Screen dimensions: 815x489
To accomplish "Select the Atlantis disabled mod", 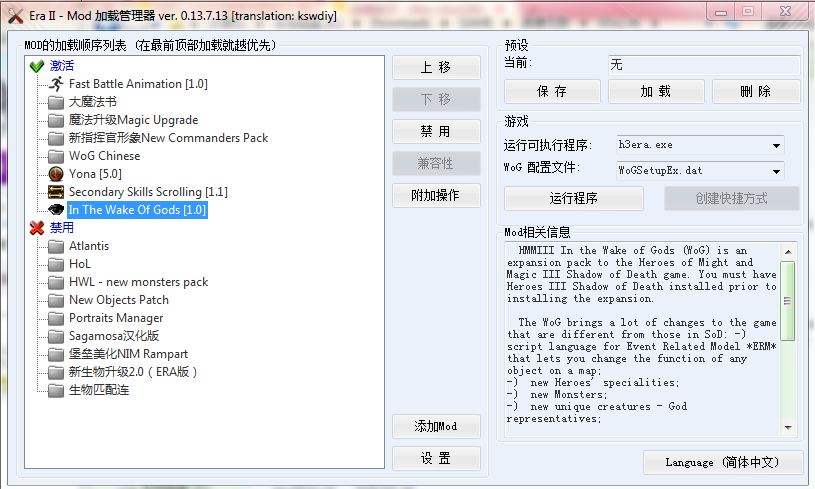I will click(x=89, y=246).
